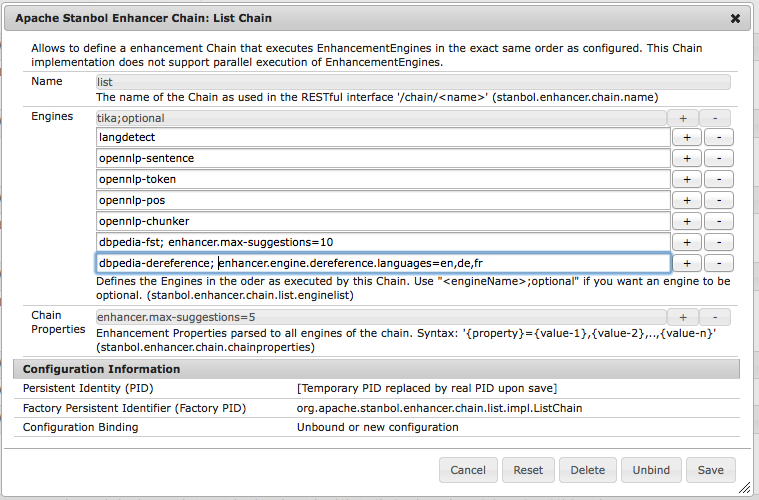This screenshot has width=759, height=500.
Task: Click the chain Name input field
Action: [x=412, y=83]
